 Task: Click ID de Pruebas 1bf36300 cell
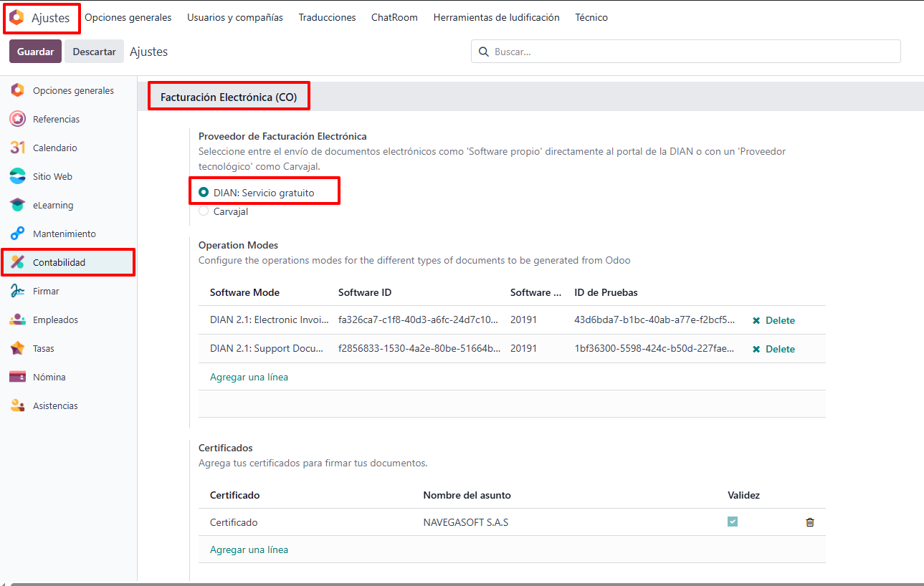pos(654,349)
